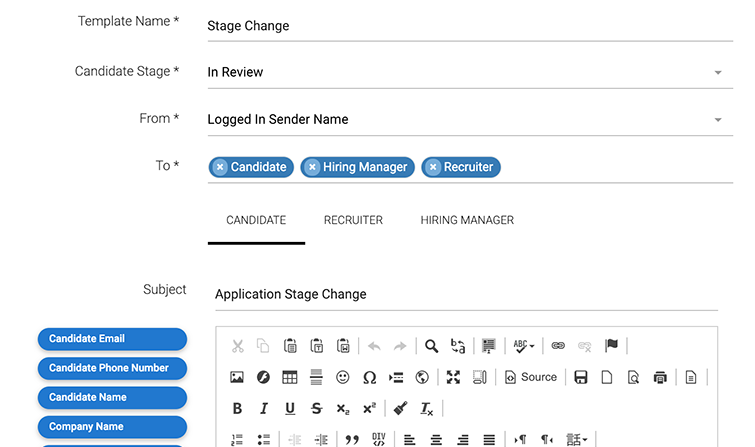Click the Find magnifier icon in editor toolbar
This screenshot has width=755, height=447.
point(431,346)
